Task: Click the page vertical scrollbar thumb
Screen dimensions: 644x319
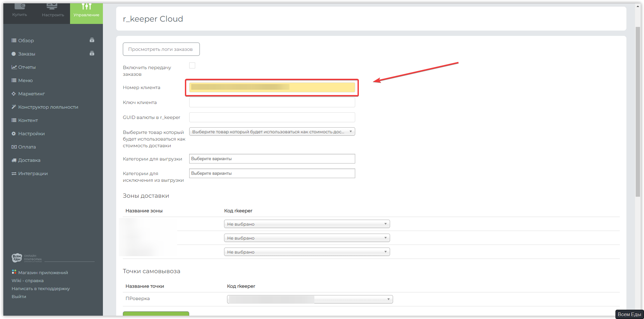Action: point(638,112)
